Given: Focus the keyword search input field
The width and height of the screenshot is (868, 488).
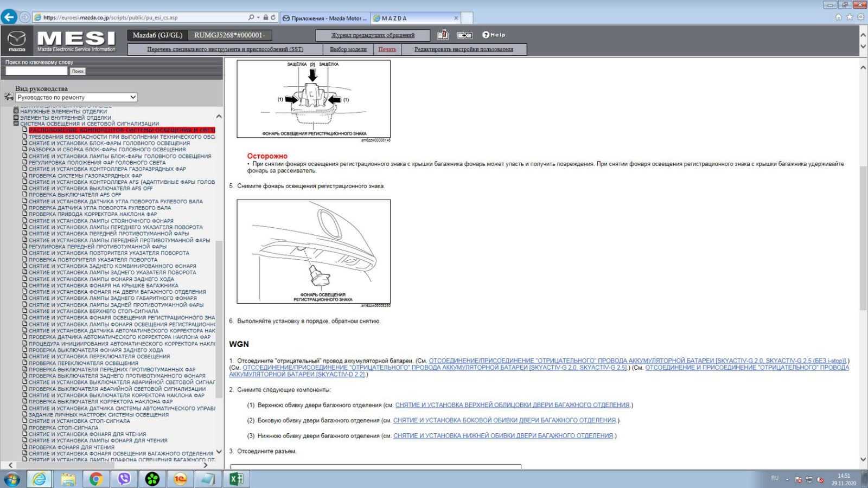Looking at the screenshot, I should 36,71.
